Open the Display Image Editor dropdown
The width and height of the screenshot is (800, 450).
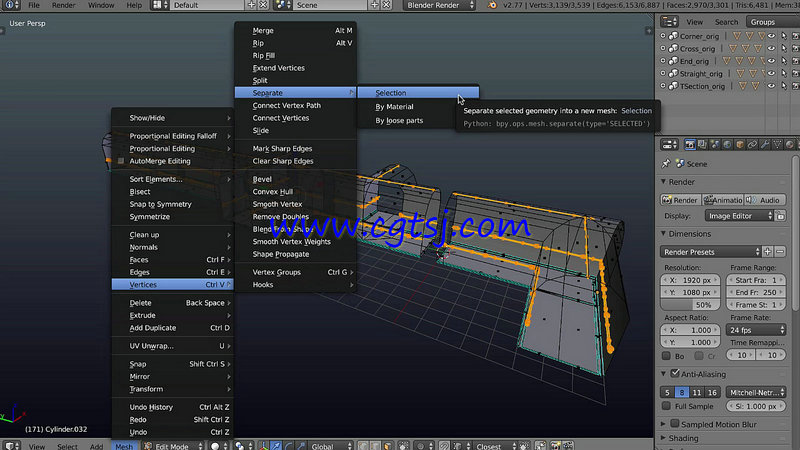coord(740,216)
